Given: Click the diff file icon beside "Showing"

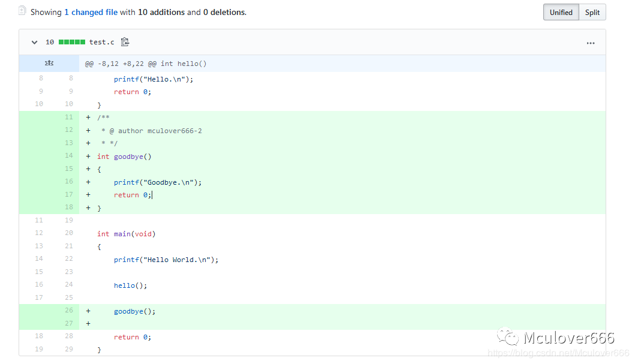Looking at the screenshot, I should tap(22, 11).
